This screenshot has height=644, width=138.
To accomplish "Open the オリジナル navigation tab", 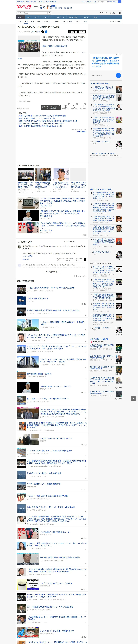I will (x=60, y=17).
